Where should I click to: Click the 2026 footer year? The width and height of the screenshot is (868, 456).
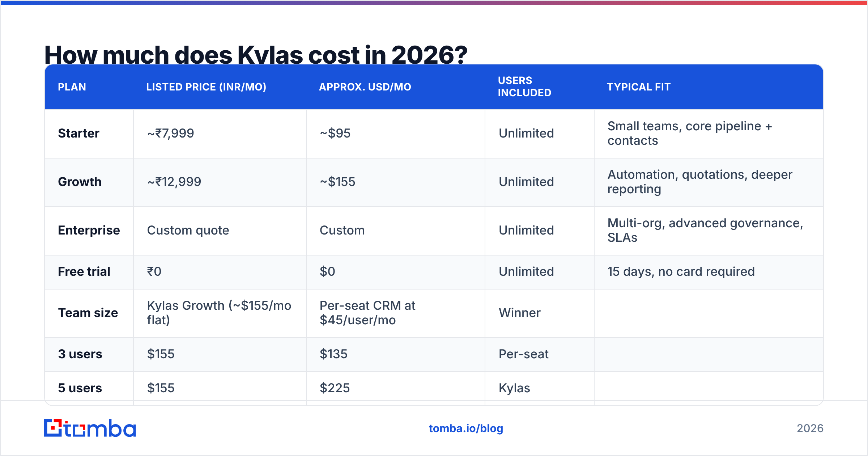[810, 428]
